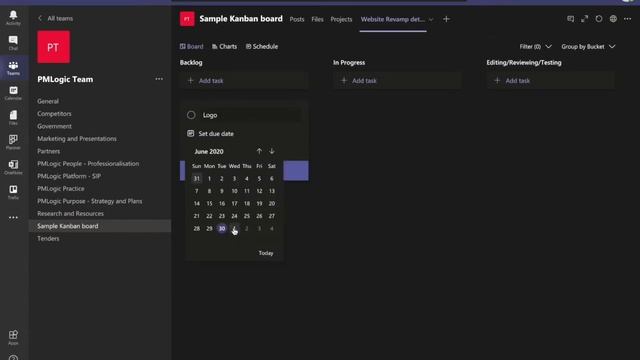Add a new tab with plus icon
This screenshot has height=360, width=640.
point(446,19)
